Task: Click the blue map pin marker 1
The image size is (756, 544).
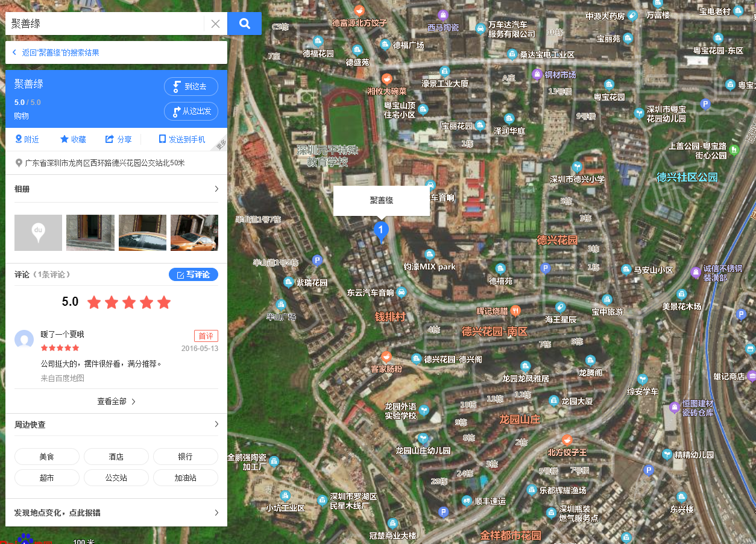Action: [380, 230]
